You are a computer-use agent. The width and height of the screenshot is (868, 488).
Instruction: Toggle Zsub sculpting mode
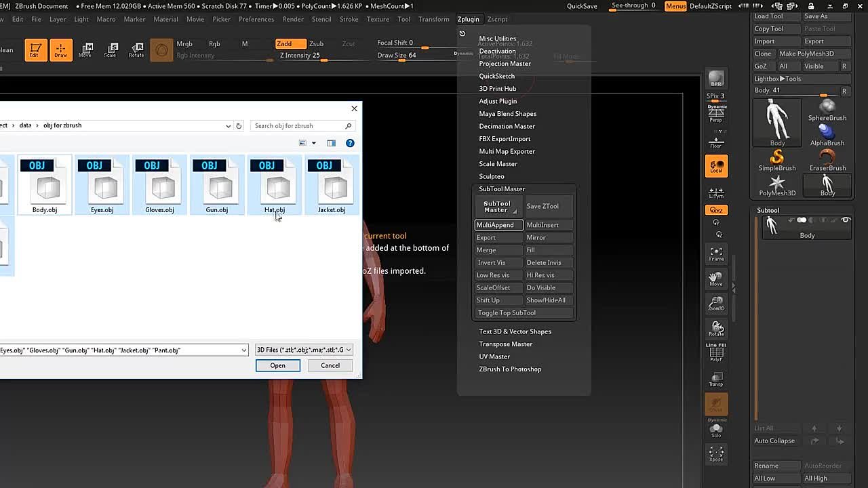pyautogui.click(x=316, y=43)
